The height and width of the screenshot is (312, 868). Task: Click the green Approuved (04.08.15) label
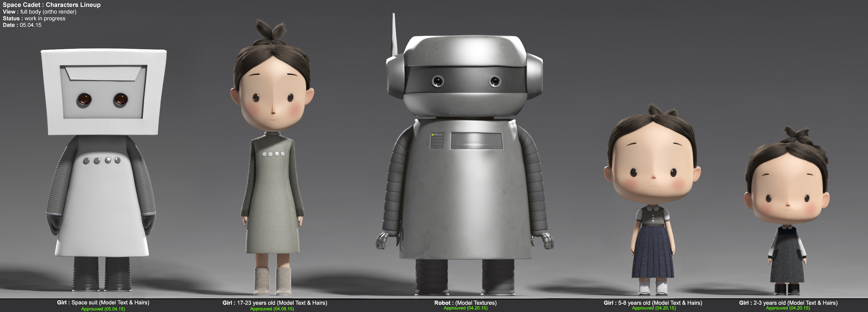272,309
